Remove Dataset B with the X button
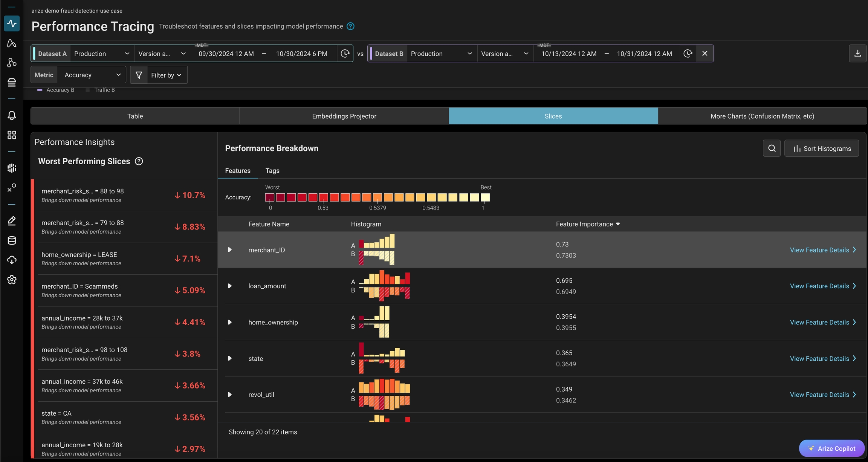 point(704,54)
